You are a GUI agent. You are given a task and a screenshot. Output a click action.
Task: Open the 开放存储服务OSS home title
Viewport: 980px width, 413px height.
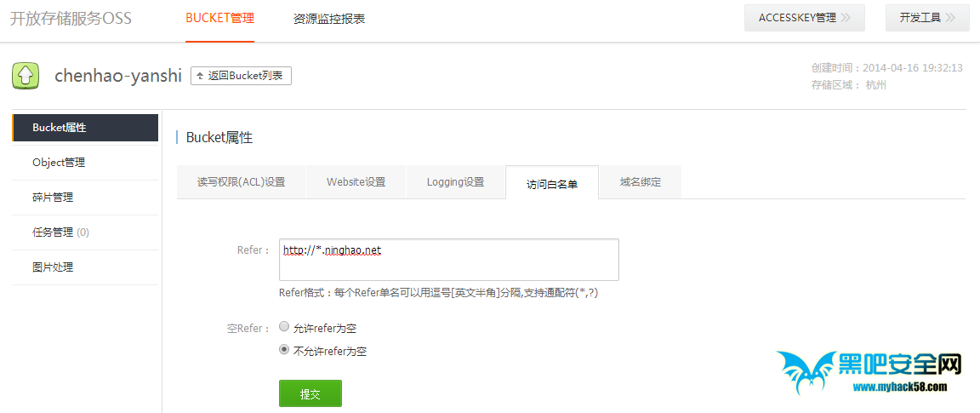point(71,18)
